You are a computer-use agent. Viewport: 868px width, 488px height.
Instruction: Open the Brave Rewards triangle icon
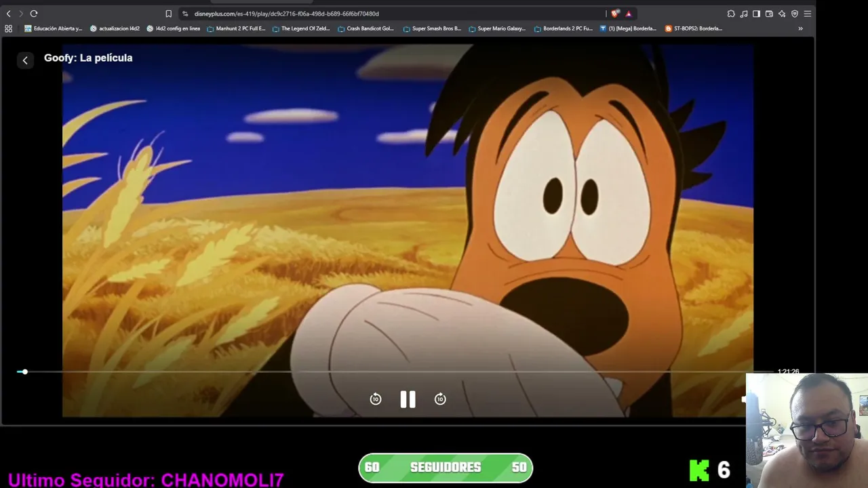[x=629, y=14]
